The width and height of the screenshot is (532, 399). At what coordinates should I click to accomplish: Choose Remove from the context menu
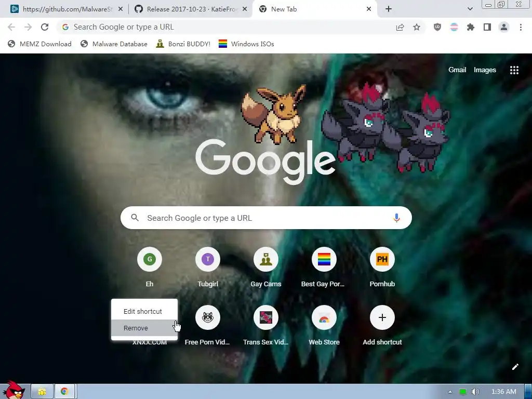144,328
